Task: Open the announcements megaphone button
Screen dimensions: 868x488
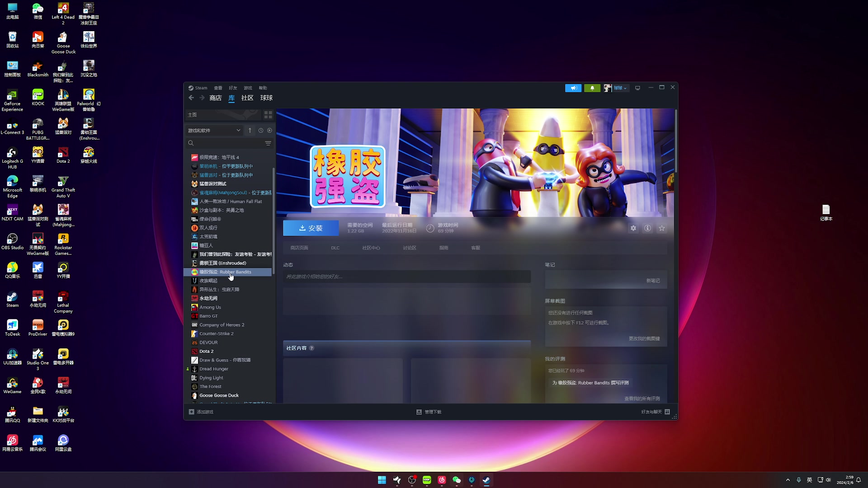Action: click(x=573, y=88)
